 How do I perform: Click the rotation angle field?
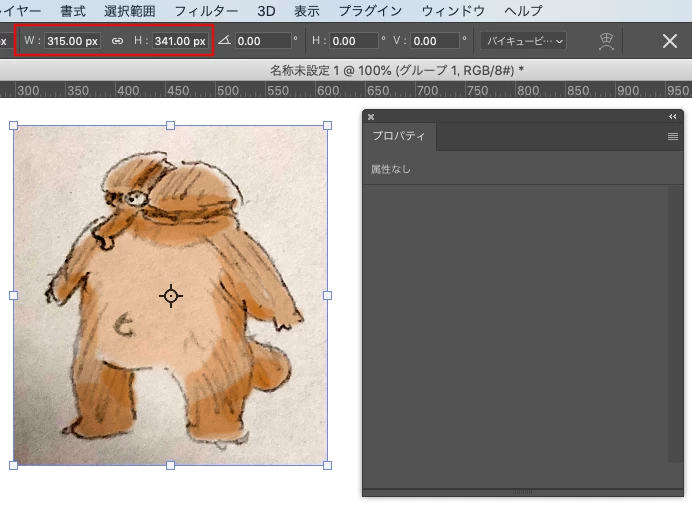click(x=263, y=41)
